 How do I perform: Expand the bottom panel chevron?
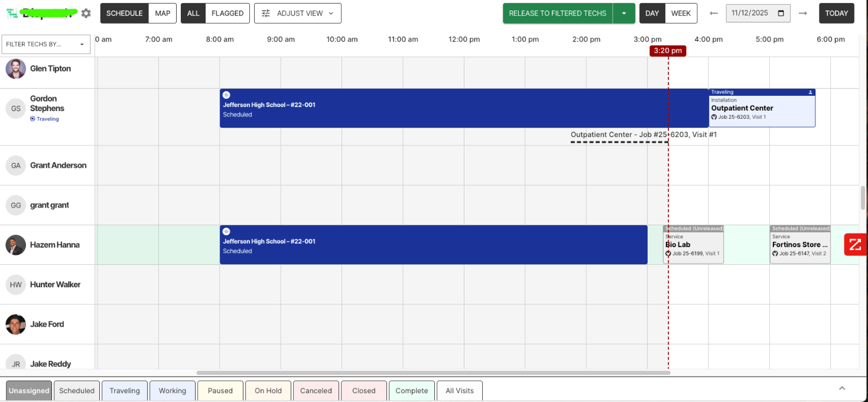point(842,388)
